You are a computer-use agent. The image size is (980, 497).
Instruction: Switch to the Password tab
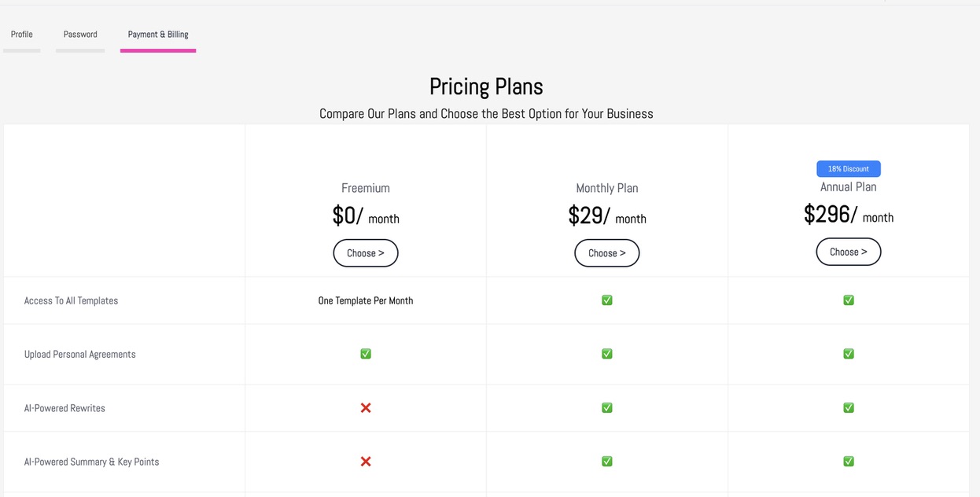pyautogui.click(x=80, y=35)
